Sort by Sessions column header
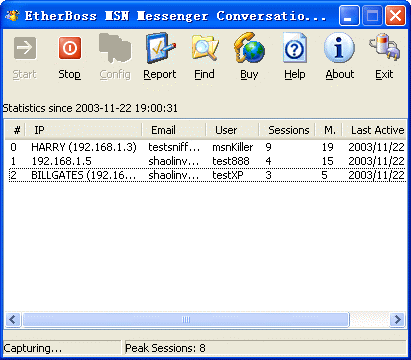The width and height of the screenshot is (411, 360). pos(287,130)
